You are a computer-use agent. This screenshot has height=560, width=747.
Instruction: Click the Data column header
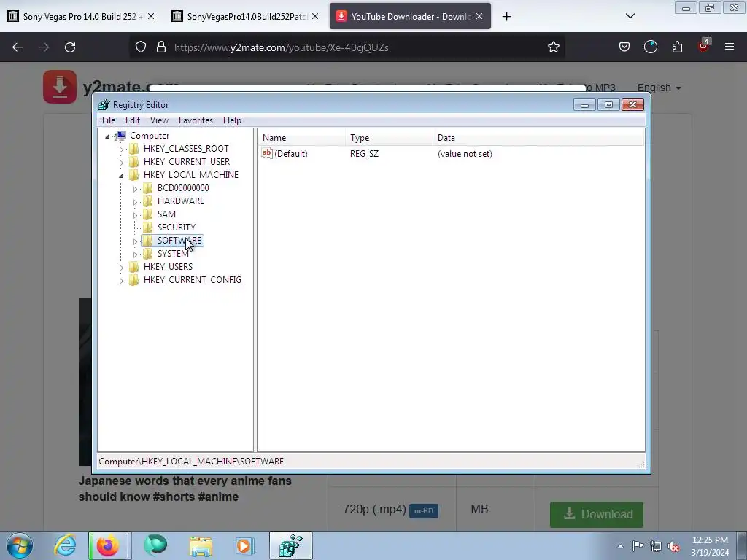(538, 138)
